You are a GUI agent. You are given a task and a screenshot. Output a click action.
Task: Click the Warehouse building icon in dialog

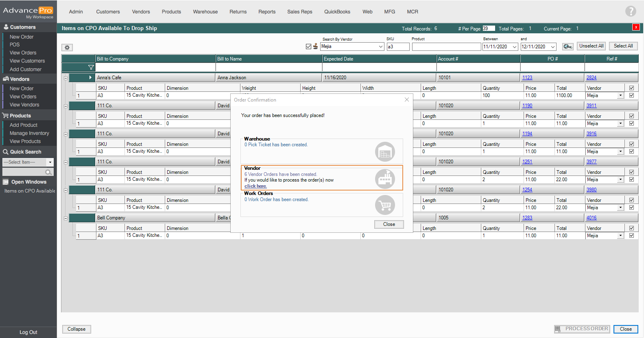coord(384,152)
